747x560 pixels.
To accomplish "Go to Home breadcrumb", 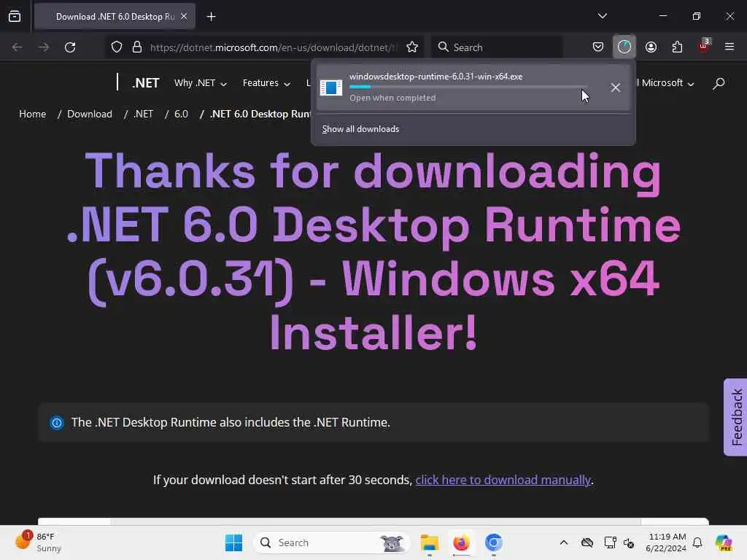I will [x=32, y=114].
